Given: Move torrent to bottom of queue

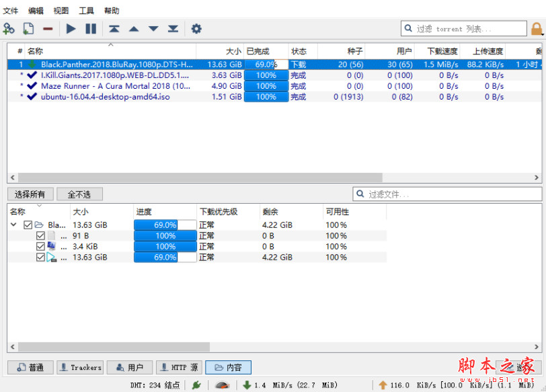Looking at the screenshot, I should pyautogui.click(x=173, y=28).
